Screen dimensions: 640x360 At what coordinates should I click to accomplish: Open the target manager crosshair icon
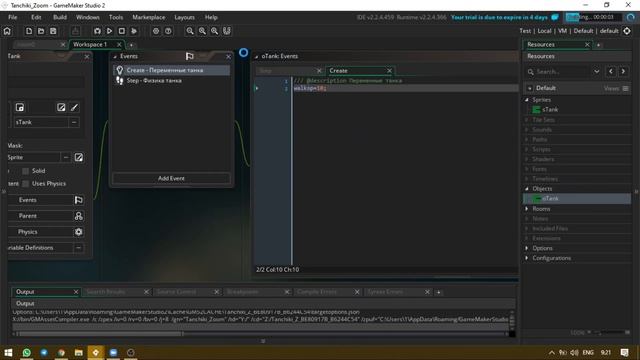point(627,31)
